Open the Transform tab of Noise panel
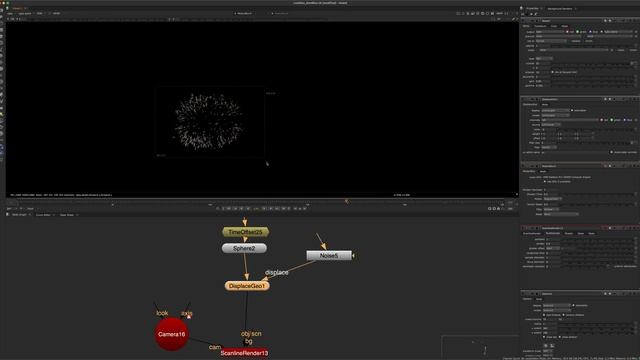The width and height of the screenshot is (640, 360). click(x=540, y=26)
